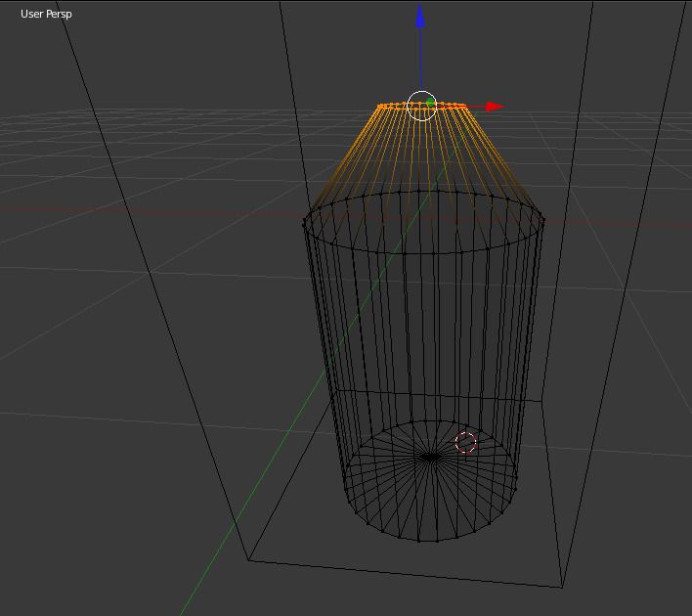This screenshot has height=616, width=692.
Task: Click the red-white dashed 3D cursor
Action: [x=465, y=443]
